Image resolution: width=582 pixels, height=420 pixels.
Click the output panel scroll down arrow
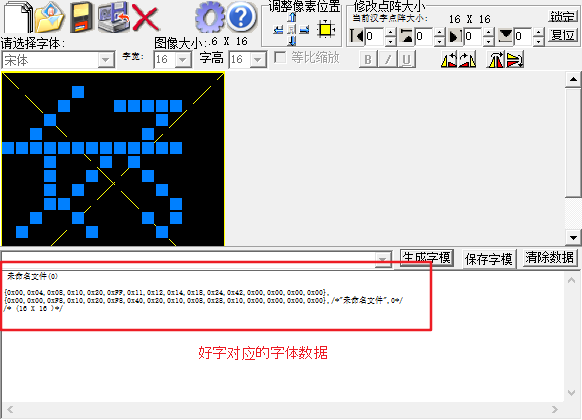pos(572,393)
